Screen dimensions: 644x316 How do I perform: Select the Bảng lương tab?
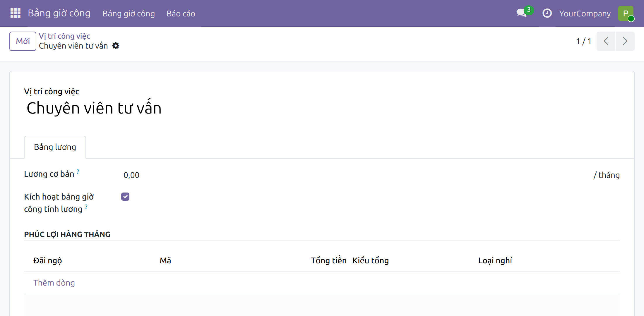(55, 147)
